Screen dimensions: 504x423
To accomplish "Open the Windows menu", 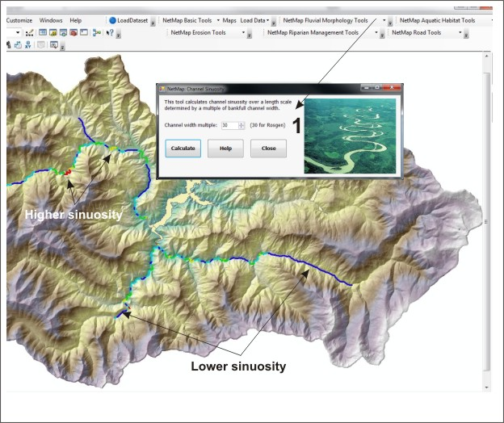I will click(x=51, y=19).
